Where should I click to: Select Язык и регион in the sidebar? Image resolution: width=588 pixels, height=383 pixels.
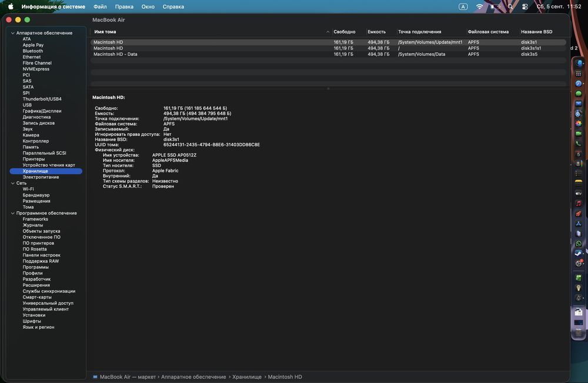pyautogui.click(x=38, y=327)
